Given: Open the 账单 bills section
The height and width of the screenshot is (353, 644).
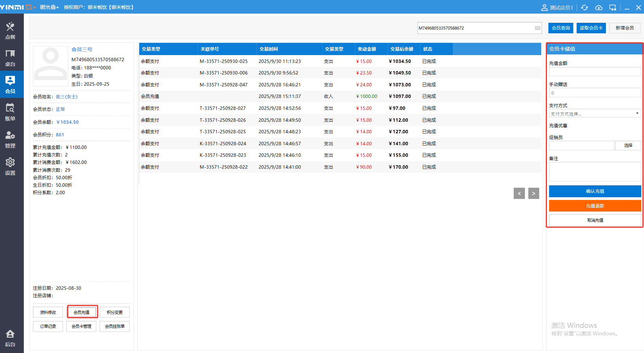Looking at the screenshot, I should (x=10, y=112).
